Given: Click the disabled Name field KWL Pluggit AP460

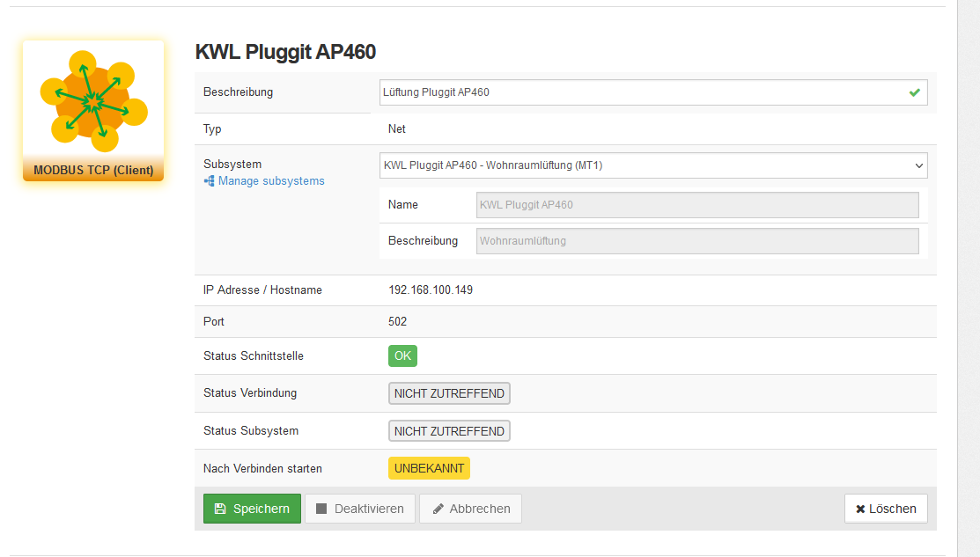Looking at the screenshot, I should point(697,205).
